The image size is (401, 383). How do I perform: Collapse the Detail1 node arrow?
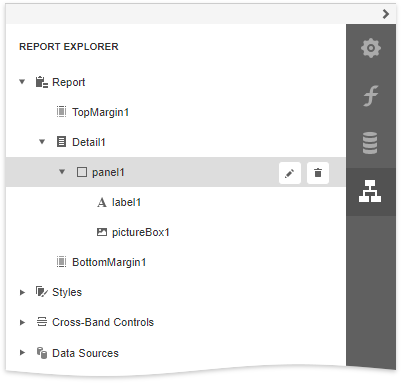(x=42, y=142)
